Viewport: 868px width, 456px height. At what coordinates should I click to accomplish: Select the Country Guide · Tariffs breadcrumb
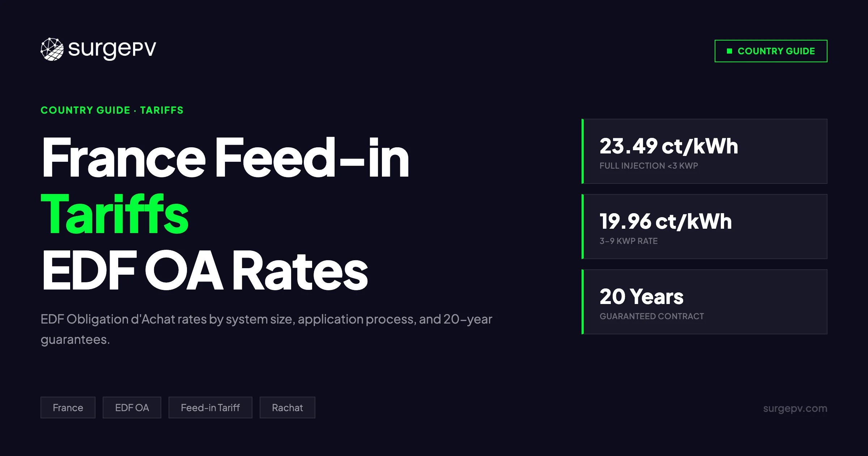[x=112, y=110]
